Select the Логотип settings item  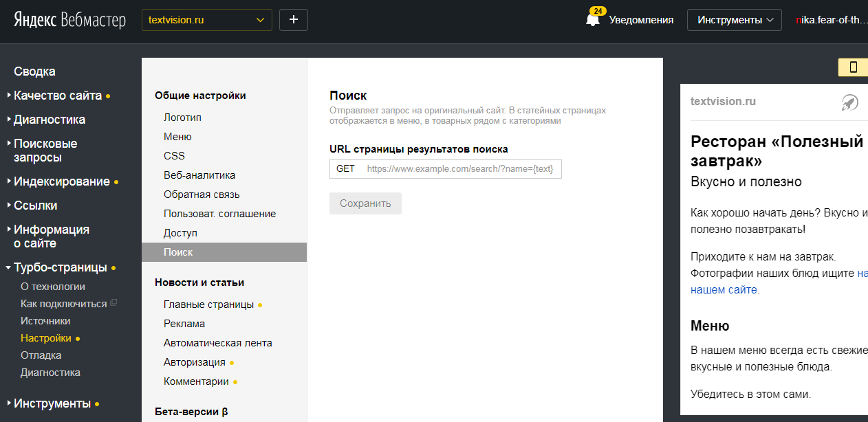[x=182, y=118]
